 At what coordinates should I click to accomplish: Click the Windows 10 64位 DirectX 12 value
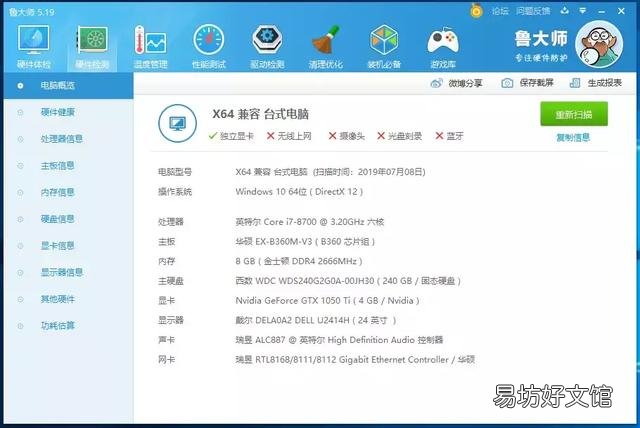point(299,192)
